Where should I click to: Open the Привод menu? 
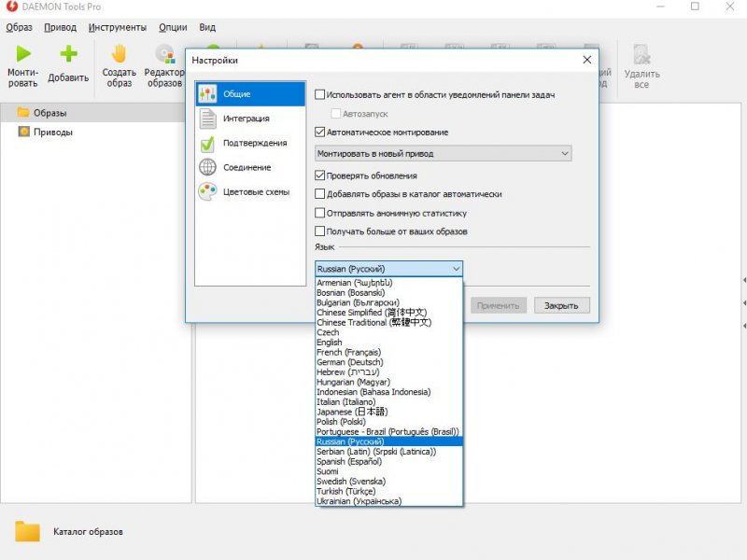click(x=61, y=27)
